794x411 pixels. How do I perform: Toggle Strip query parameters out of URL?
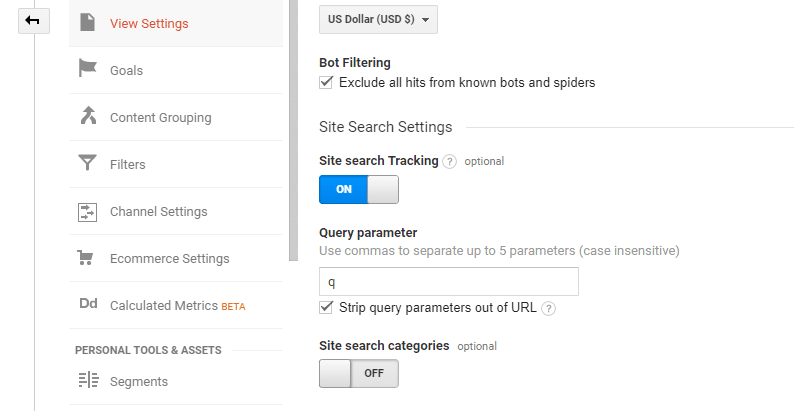pyautogui.click(x=326, y=307)
